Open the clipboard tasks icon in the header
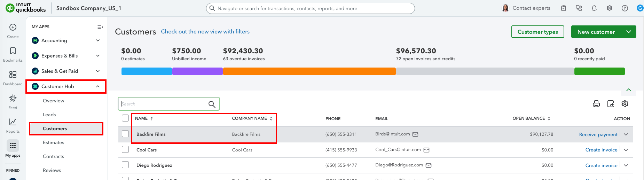Screen dimensions: 644x180 (564, 8)
